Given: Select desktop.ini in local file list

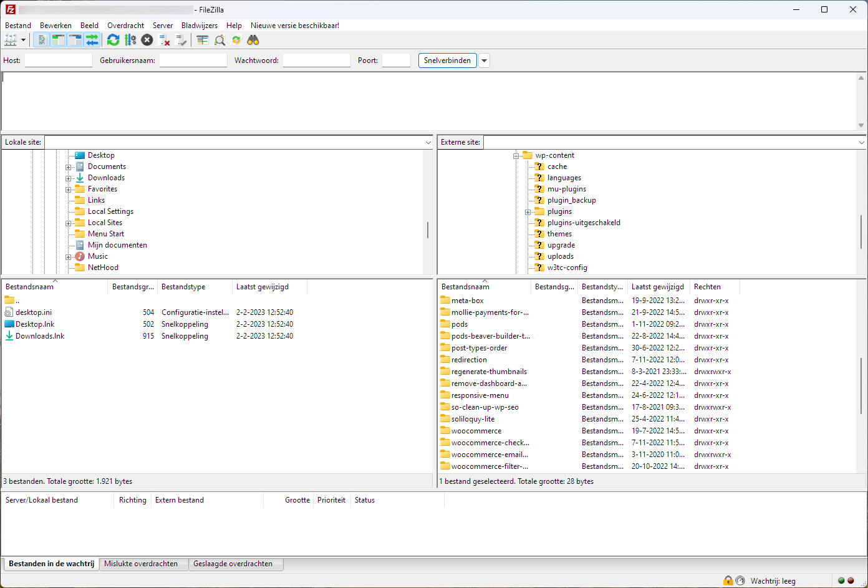Looking at the screenshot, I should (x=34, y=312).
